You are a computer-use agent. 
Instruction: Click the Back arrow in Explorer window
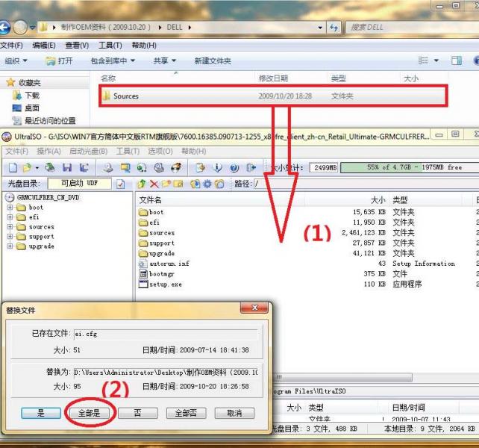[x=4, y=28]
